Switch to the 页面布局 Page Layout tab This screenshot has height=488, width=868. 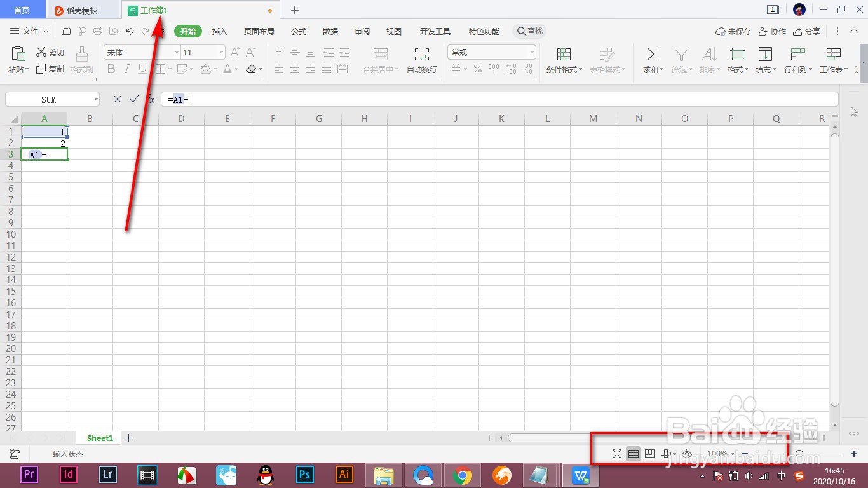(x=259, y=31)
